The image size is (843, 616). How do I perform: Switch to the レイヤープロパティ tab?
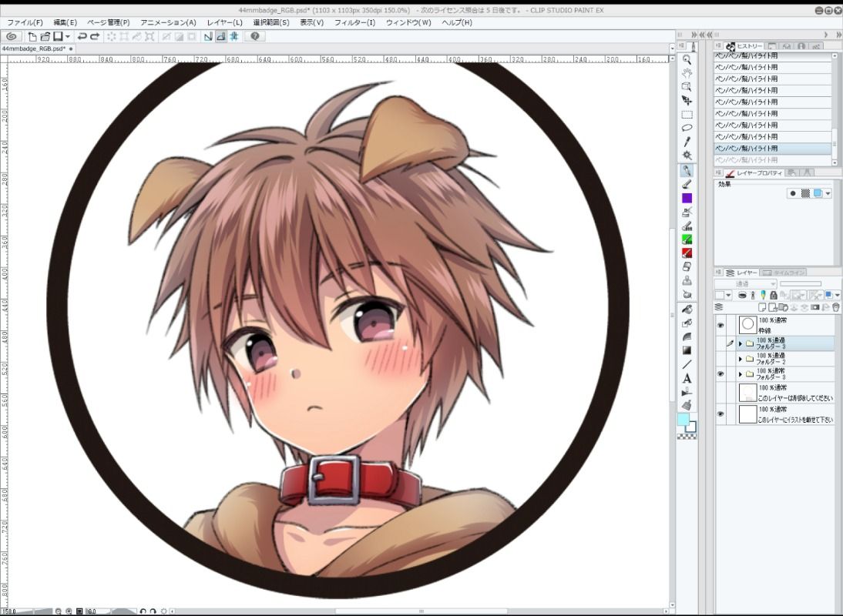[755, 173]
